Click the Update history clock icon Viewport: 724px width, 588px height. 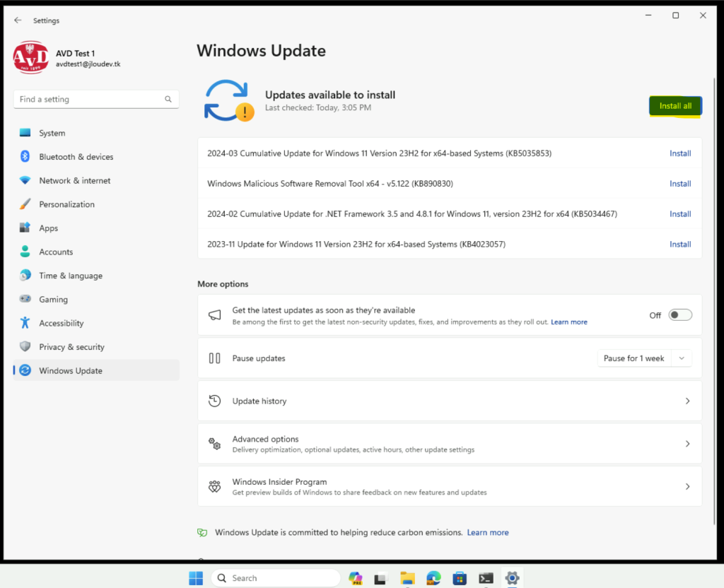[214, 401]
